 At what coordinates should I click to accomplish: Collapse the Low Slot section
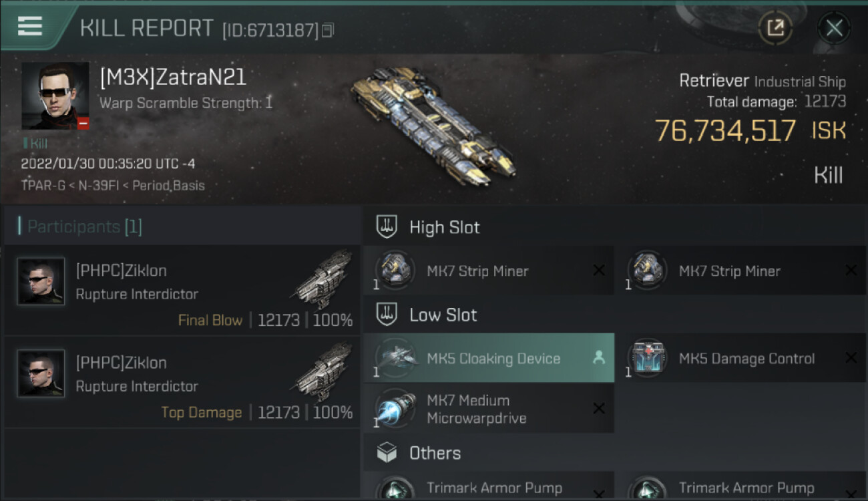pyautogui.click(x=443, y=315)
